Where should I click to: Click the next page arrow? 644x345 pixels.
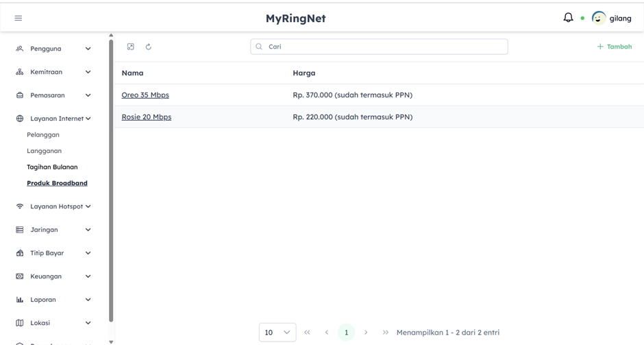[x=366, y=333]
